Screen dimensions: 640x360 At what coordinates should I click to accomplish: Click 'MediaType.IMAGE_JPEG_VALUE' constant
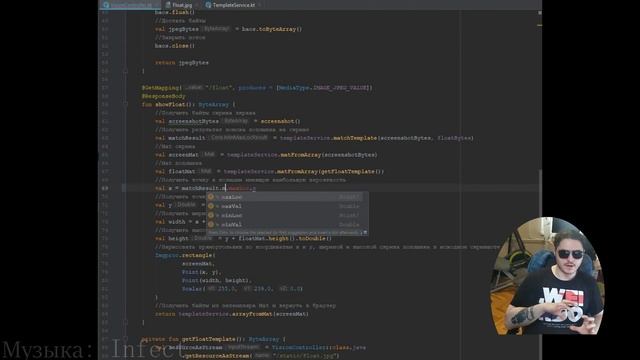click(323, 88)
